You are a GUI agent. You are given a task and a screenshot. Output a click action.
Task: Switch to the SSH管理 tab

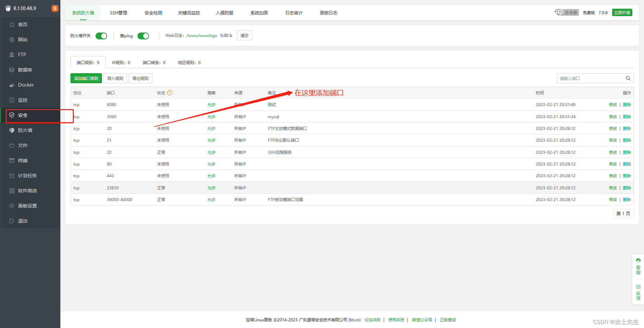118,13
